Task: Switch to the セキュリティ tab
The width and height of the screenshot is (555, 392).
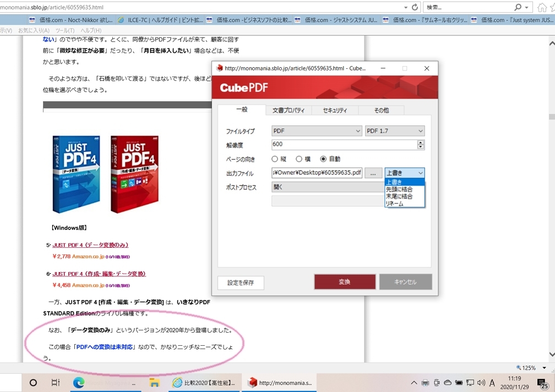Action: (x=336, y=110)
